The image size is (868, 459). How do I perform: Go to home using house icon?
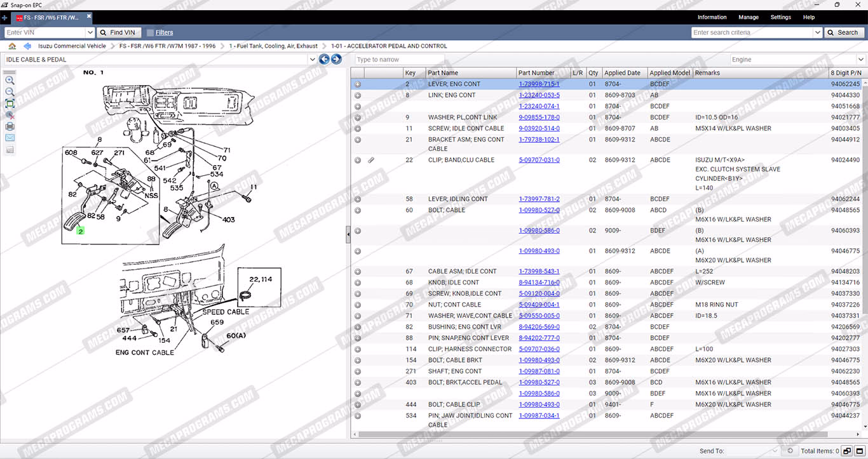[x=12, y=46]
